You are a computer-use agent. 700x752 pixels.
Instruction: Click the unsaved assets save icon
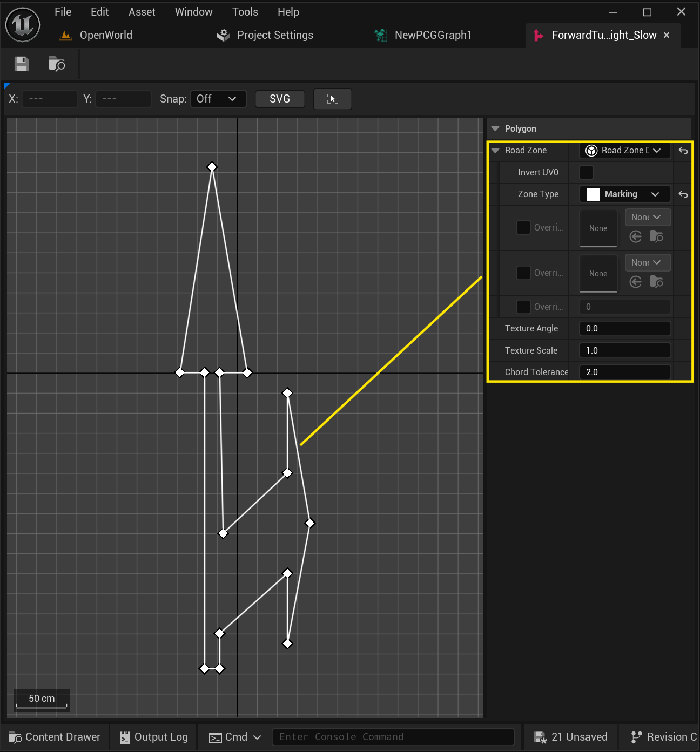coord(540,737)
